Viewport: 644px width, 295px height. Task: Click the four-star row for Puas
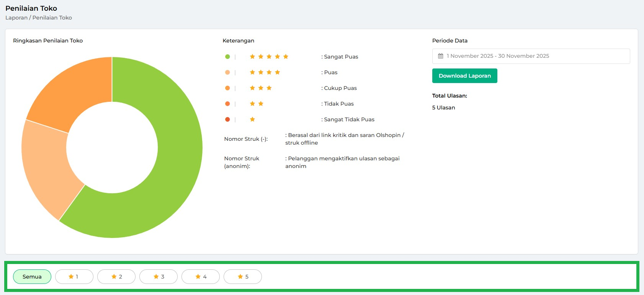(x=265, y=72)
